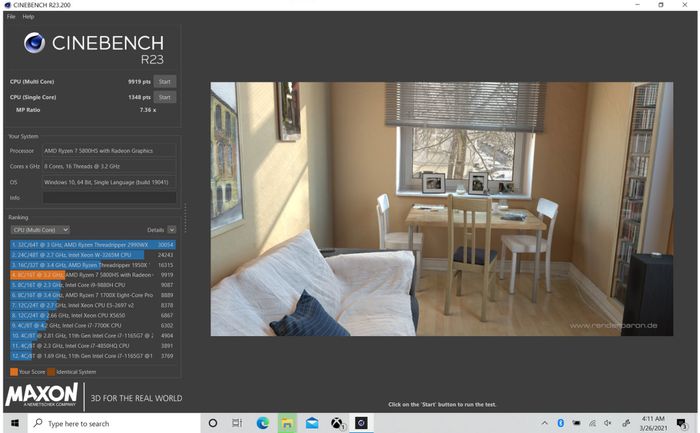This screenshot has height=433, width=700.
Task: Open the Xbox app from taskbar
Action: click(338, 423)
